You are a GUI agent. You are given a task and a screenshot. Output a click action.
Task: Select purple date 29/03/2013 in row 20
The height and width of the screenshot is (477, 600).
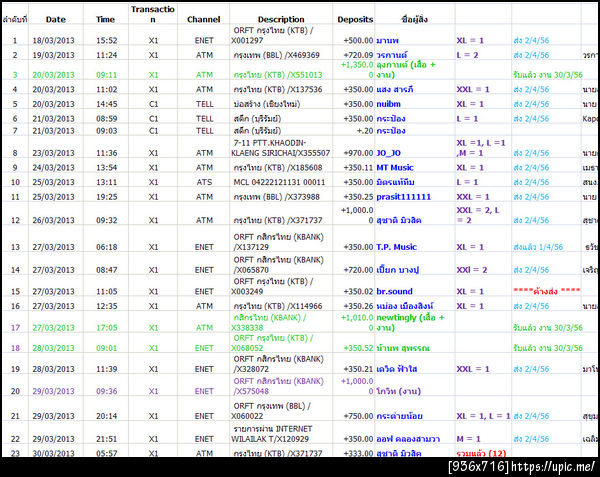pyautogui.click(x=54, y=391)
